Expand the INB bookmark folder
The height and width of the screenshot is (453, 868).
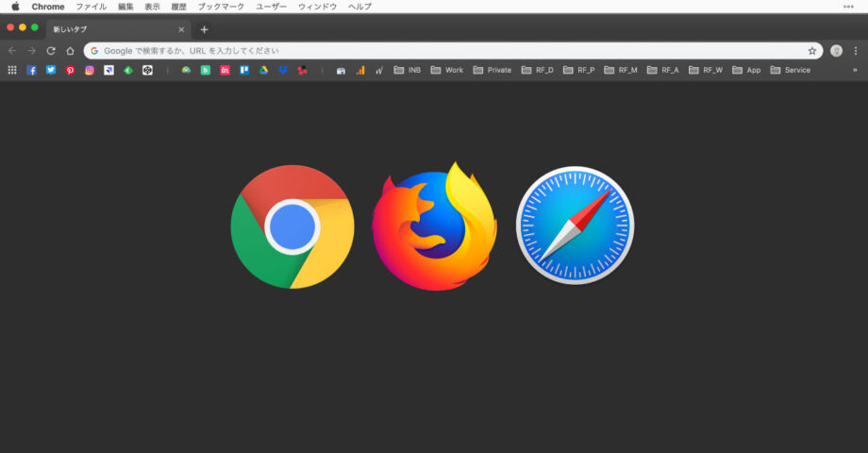coord(408,70)
